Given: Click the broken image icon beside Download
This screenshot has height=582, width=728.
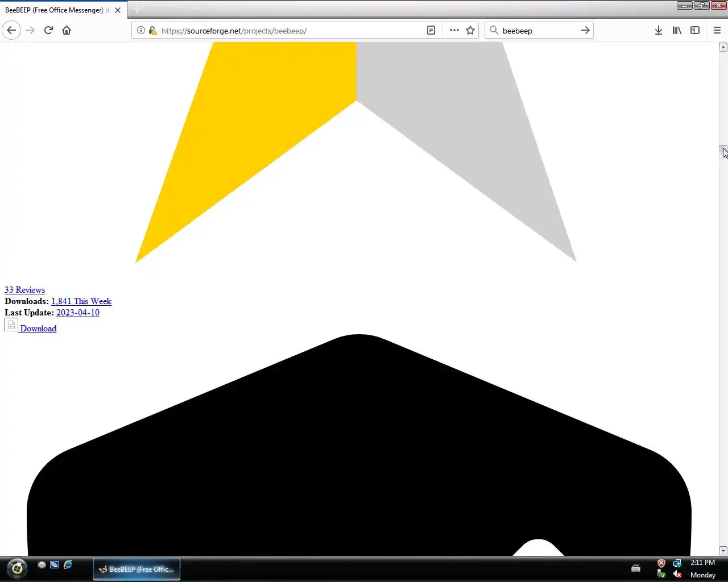Looking at the screenshot, I should [11, 325].
